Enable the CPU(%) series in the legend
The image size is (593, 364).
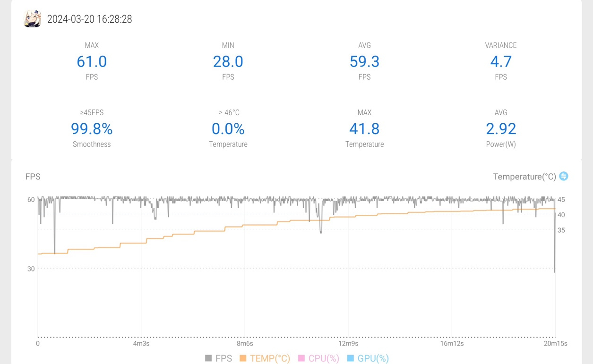coord(318,358)
